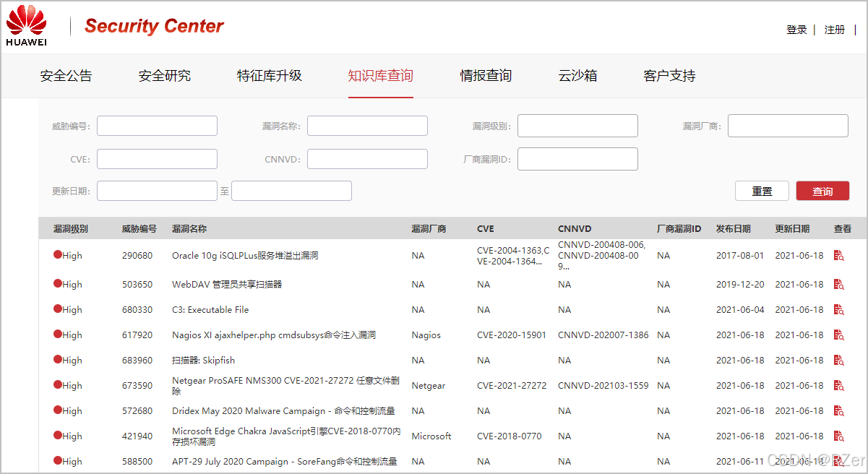Viewport: 868px width, 474px height.
Task: Focus the 威胁编号 input field
Action: pyautogui.click(x=157, y=126)
